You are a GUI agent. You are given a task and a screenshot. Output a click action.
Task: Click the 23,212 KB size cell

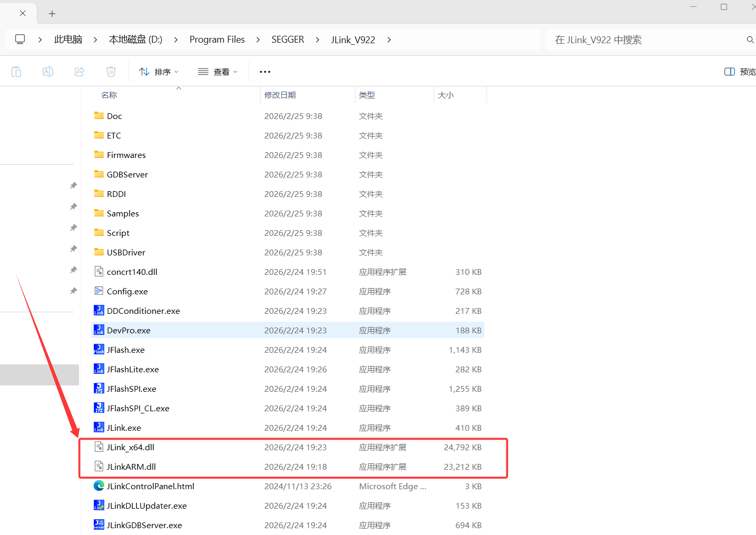(x=462, y=467)
